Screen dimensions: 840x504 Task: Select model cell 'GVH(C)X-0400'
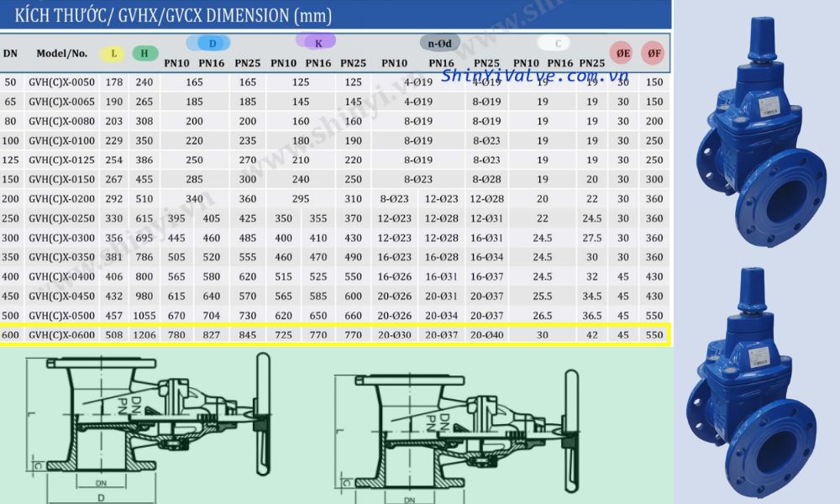[x=61, y=276]
